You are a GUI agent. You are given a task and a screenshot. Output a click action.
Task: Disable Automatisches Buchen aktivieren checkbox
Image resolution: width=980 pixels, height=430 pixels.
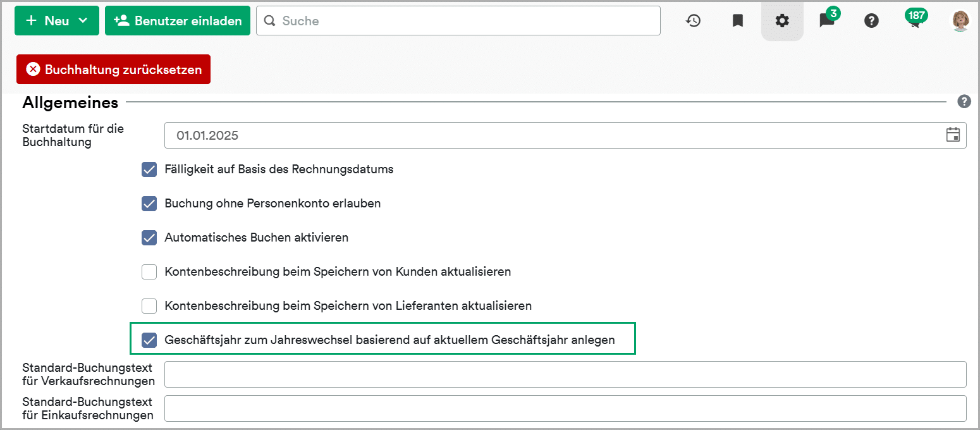149,238
